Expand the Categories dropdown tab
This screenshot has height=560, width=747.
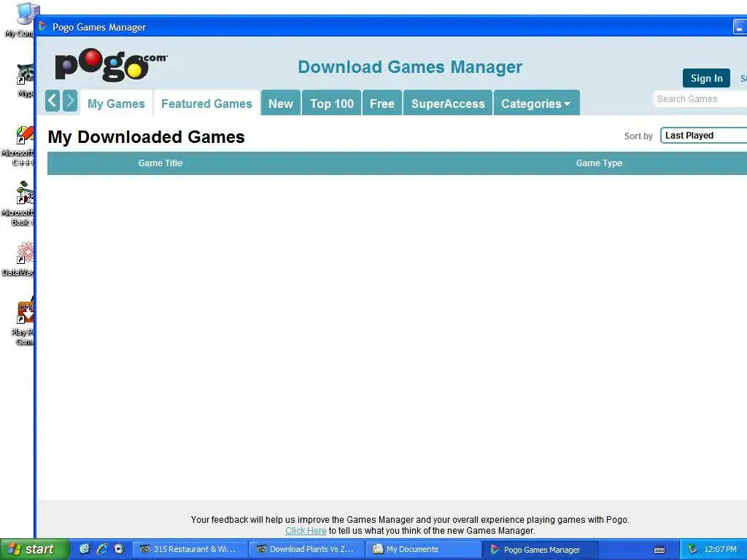pyautogui.click(x=536, y=104)
